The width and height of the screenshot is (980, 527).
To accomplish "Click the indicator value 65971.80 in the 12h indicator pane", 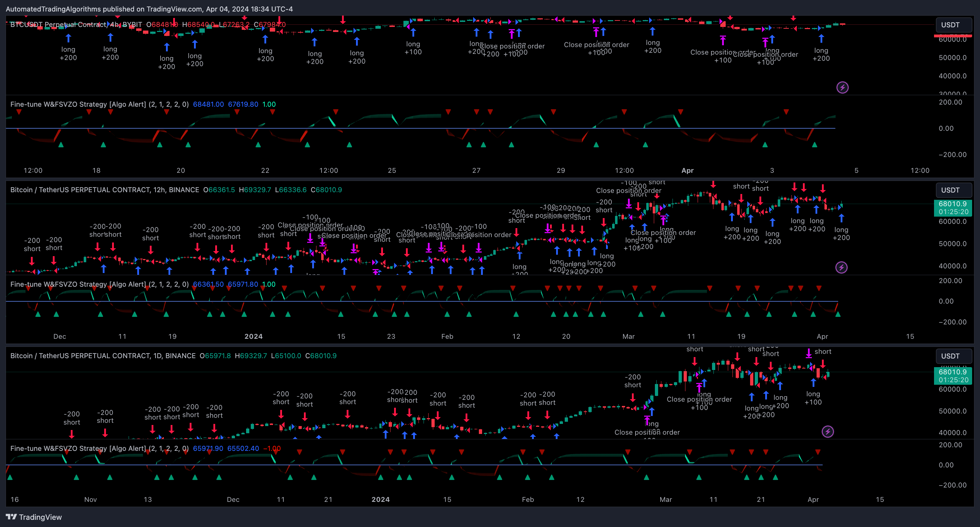I will tap(243, 284).
